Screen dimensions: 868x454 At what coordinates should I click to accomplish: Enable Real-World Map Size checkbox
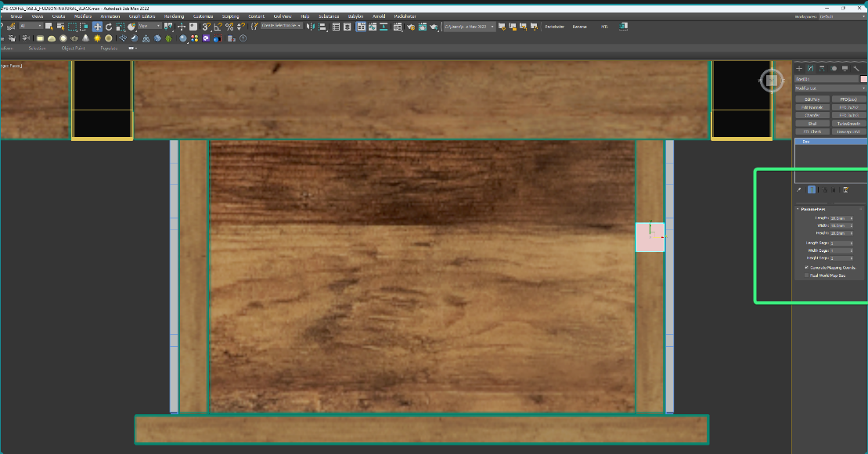807,276
